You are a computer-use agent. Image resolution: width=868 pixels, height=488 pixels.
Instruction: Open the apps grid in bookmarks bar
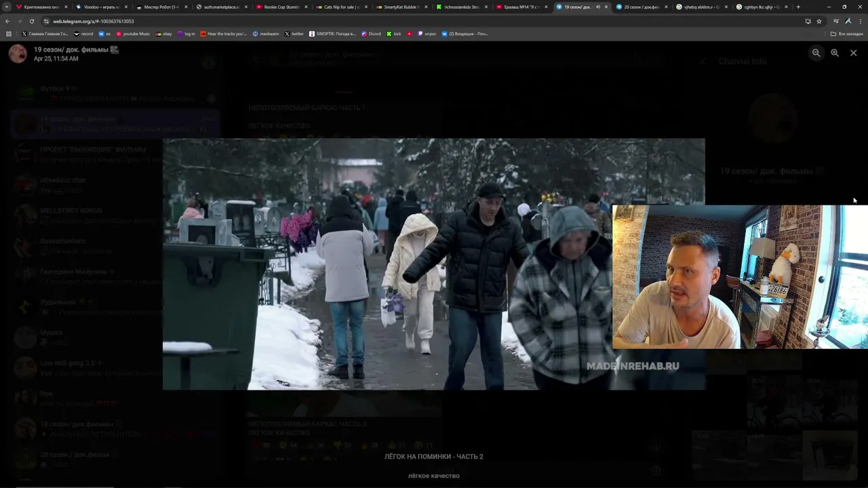coord(9,34)
